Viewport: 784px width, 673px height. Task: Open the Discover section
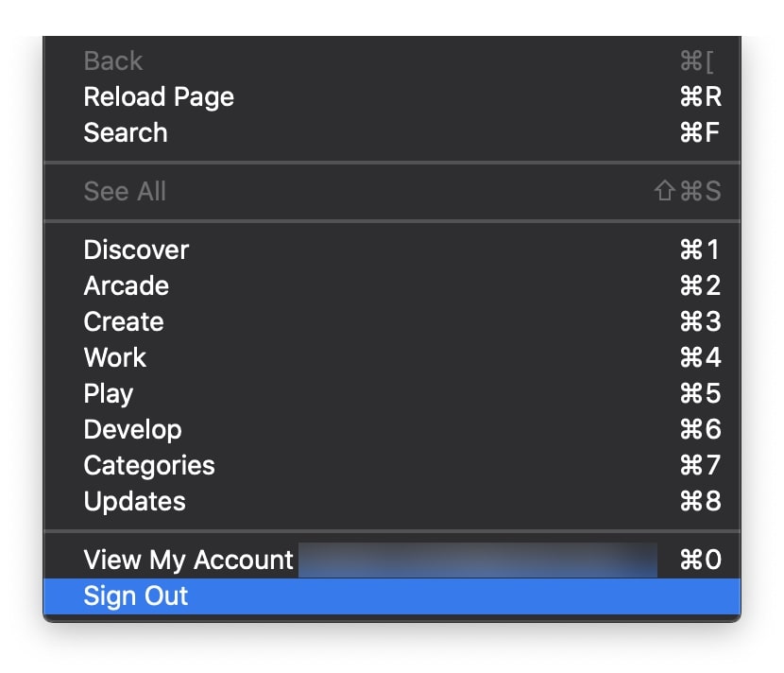coord(136,250)
